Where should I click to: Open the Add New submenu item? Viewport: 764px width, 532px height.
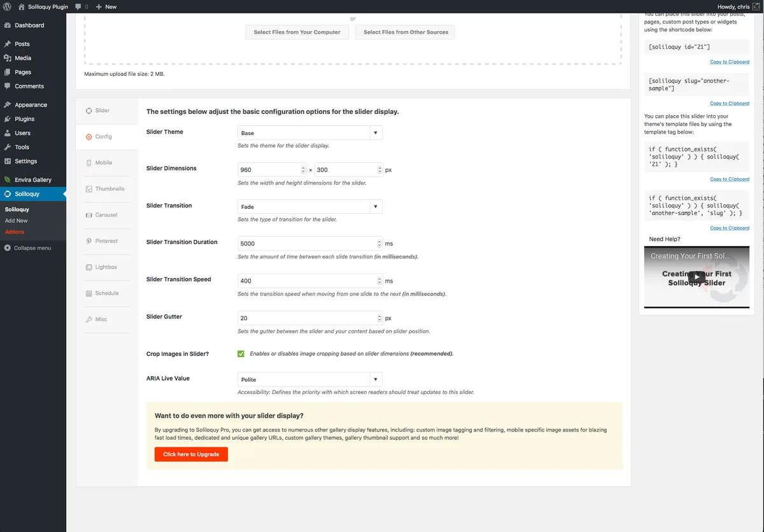click(17, 221)
